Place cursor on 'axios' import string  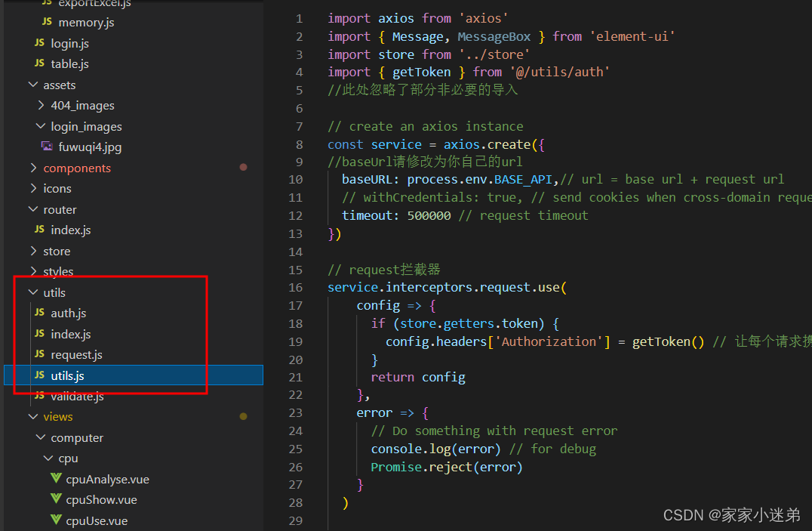click(484, 19)
